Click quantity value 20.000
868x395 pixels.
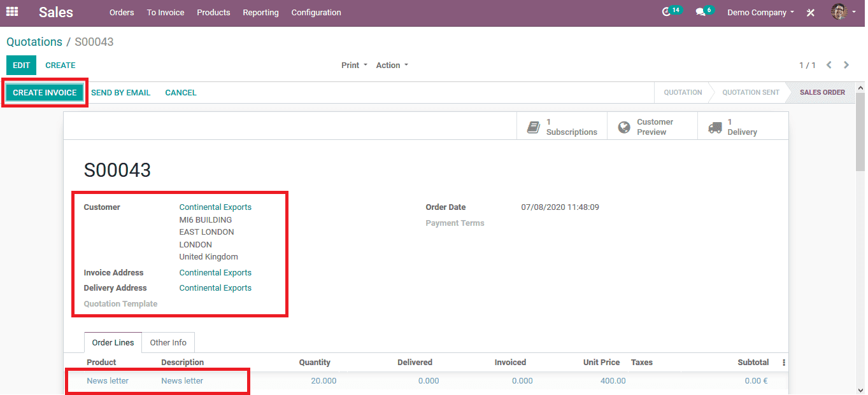(x=324, y=381)
